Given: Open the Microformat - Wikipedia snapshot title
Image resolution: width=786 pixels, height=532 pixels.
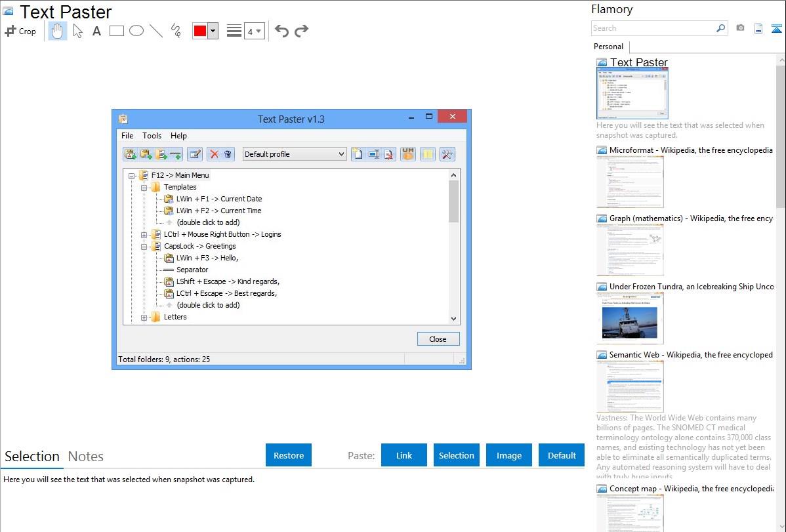Looking at the screenshot, I should [x=691, y=150].
